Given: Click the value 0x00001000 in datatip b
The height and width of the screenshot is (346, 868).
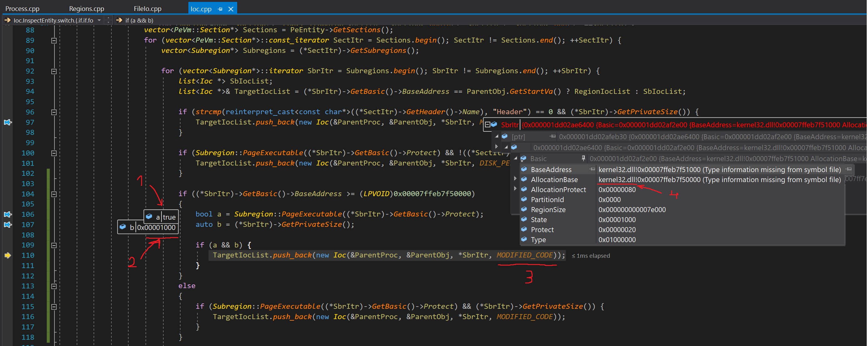Looking at the screenshot, I should point(156,227).
